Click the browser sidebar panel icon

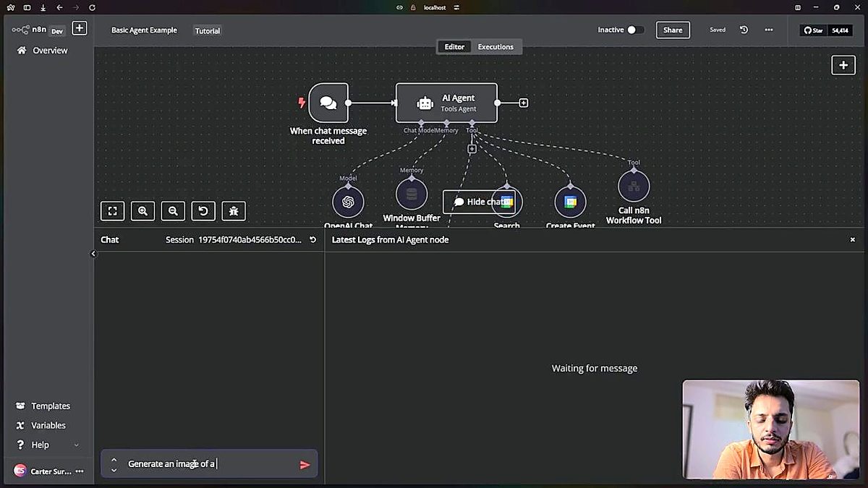(27, 7)
